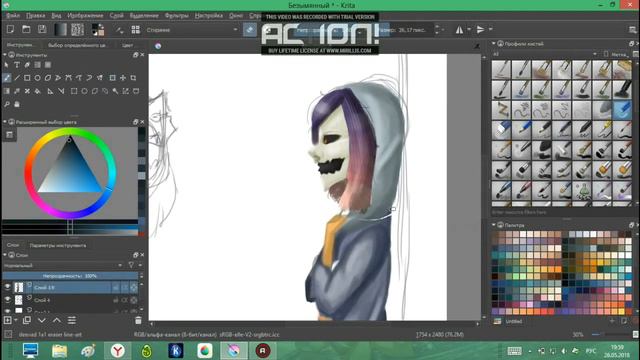
Task: Toggle vertical mirror tool
Action: (481, 30)
